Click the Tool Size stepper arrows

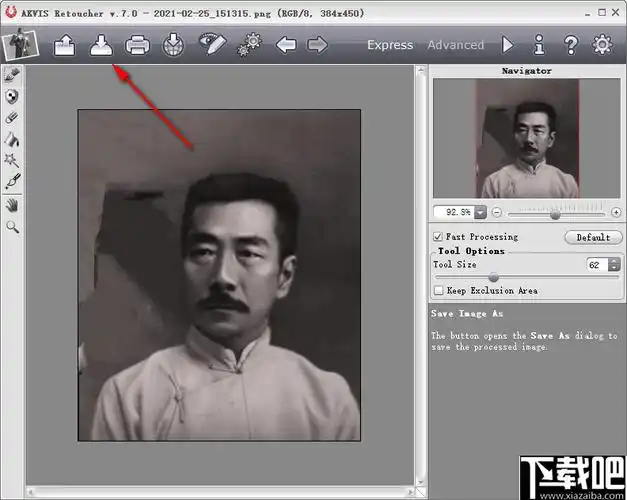pyautogui.click(x=614, y=264)
